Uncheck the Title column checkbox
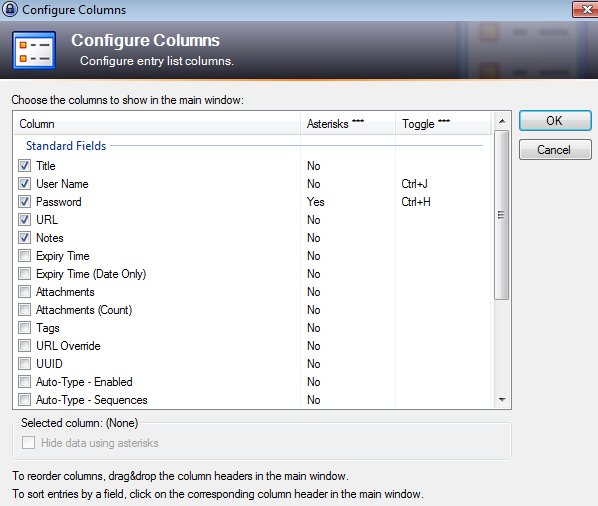Viewport: 598px width, 506px height. 25,166
